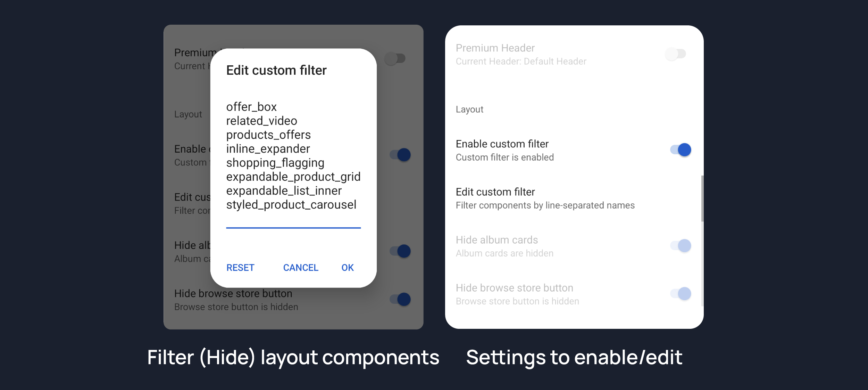
Task: Click the "Settings to enable/edit" caption
Action: (574, 357)
